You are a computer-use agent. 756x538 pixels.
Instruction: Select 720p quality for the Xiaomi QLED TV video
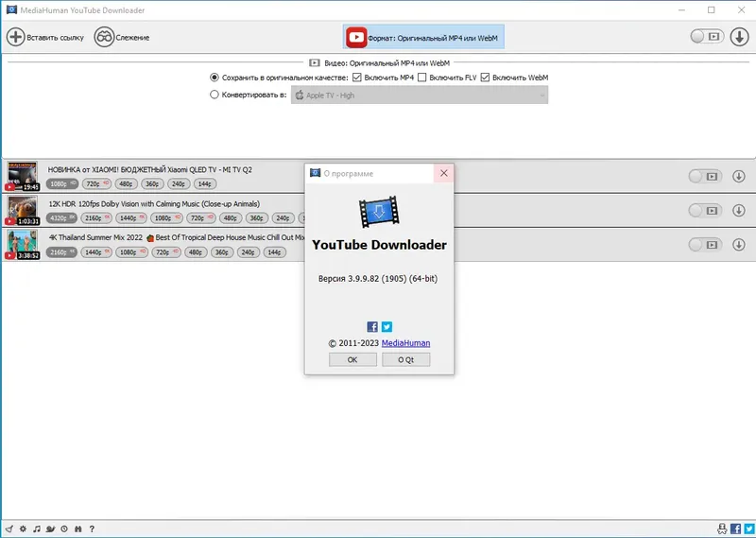click(x=96, y=183)
